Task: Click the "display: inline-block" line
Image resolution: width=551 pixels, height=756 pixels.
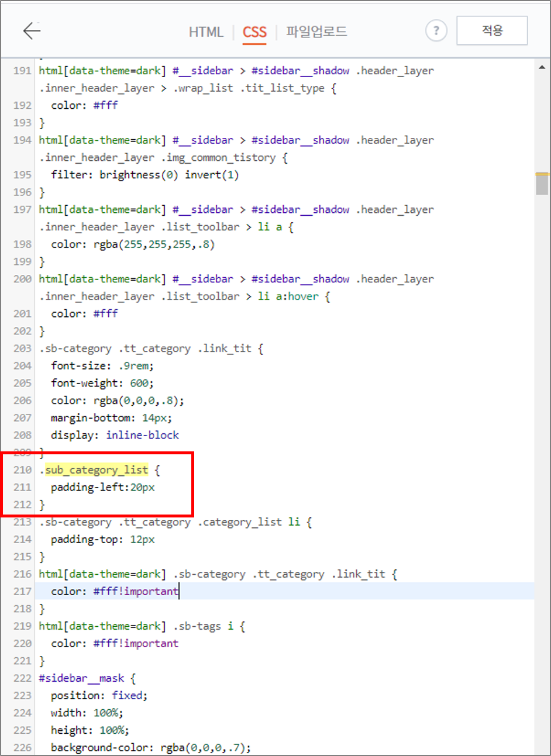Action: coord(115,436)
